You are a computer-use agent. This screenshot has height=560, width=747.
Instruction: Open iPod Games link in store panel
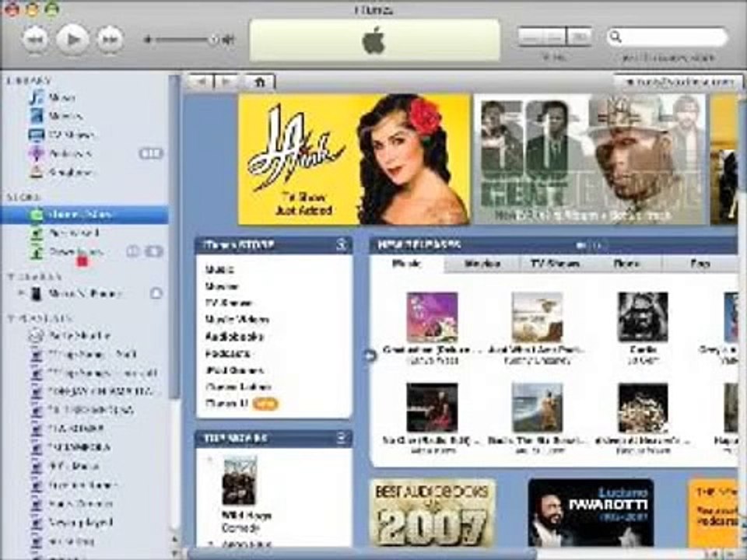click(x=234, y=370)
